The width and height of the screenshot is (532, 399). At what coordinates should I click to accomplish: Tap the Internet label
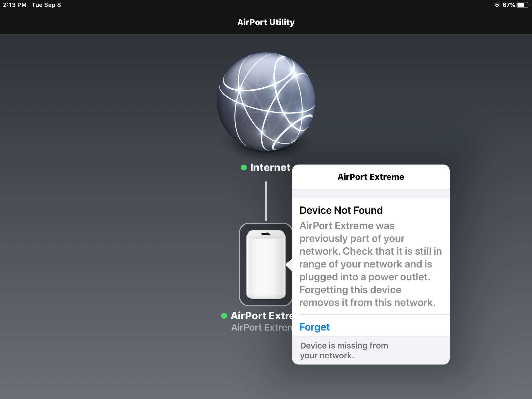point(270,168)
